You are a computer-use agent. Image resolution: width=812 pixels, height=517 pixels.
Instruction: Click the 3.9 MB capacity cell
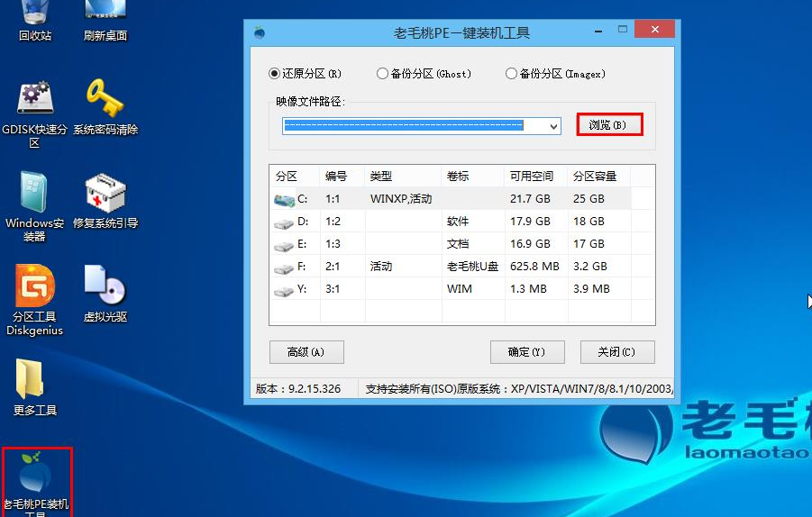click(591, 289)
